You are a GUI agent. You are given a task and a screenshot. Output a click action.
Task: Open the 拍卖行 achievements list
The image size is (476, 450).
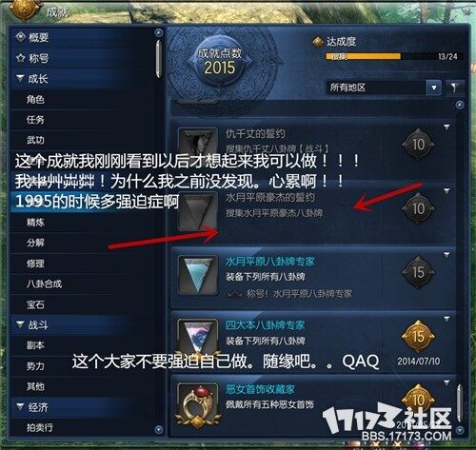click(x=40, y=427)
